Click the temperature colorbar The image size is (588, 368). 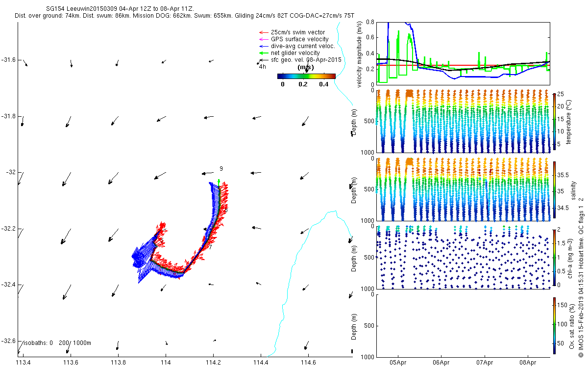pos(554,121)
